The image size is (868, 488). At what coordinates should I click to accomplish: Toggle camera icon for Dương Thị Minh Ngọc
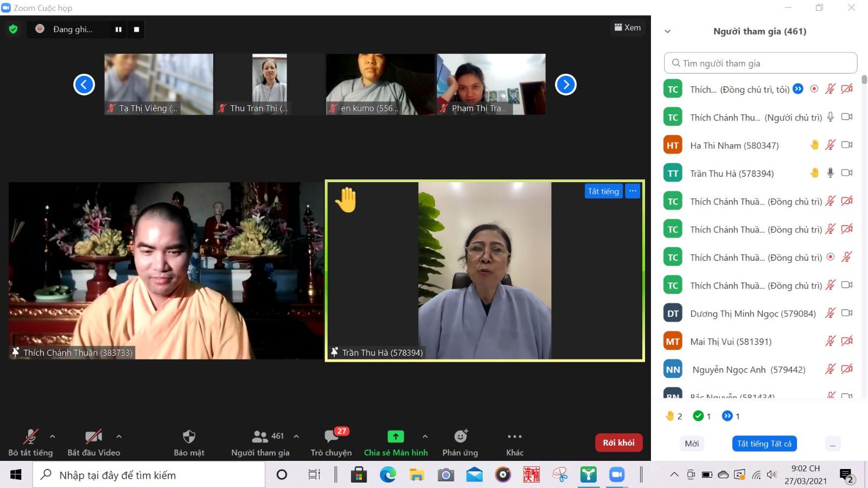[847, 313]
